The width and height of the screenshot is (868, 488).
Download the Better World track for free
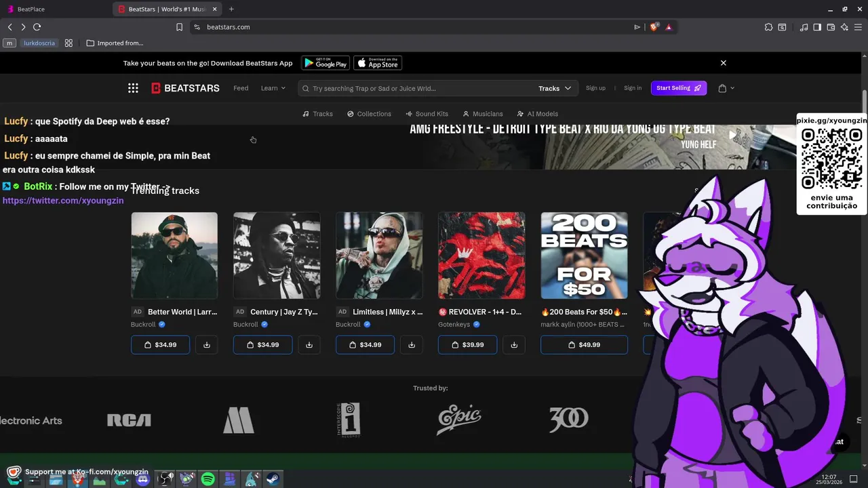[207, 345]
